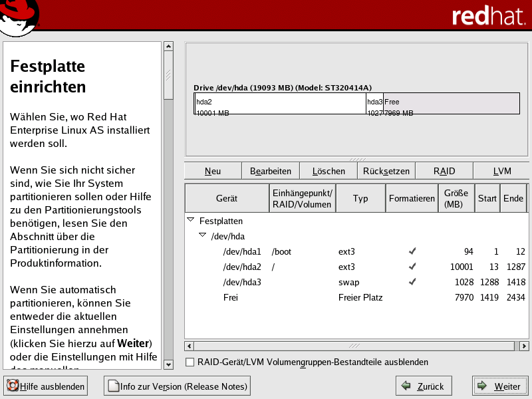Toggle format checkmark for /dev/hda1
532x399 pixels.
[x=412, y=251]
